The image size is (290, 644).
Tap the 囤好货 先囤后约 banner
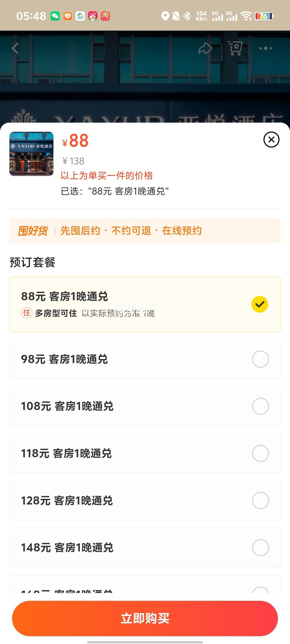(x=145, y=231)
